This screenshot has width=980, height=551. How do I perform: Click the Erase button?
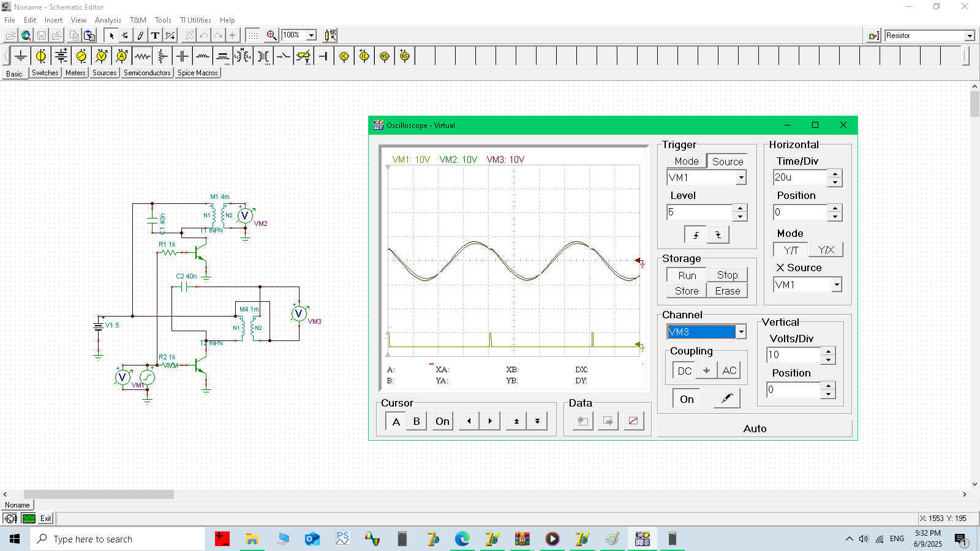[727, 291]
